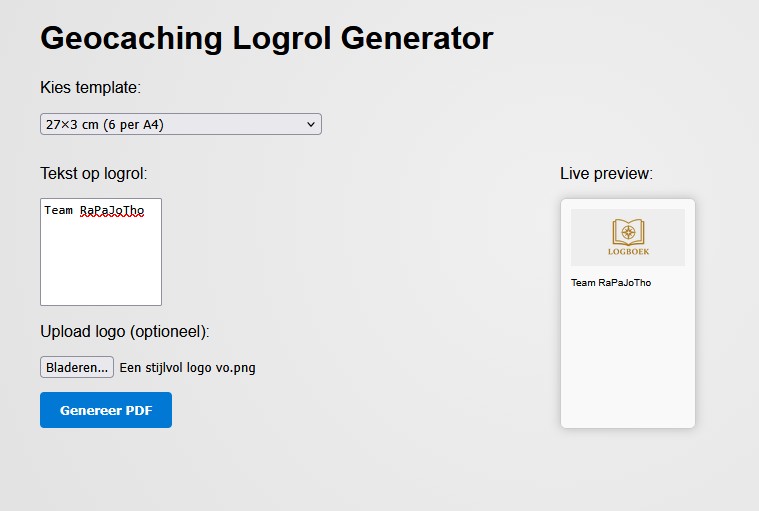The width and height of the screenshot is (759, 511).
Task: Click the "Live preview:" label
Action: pos(606,174)
